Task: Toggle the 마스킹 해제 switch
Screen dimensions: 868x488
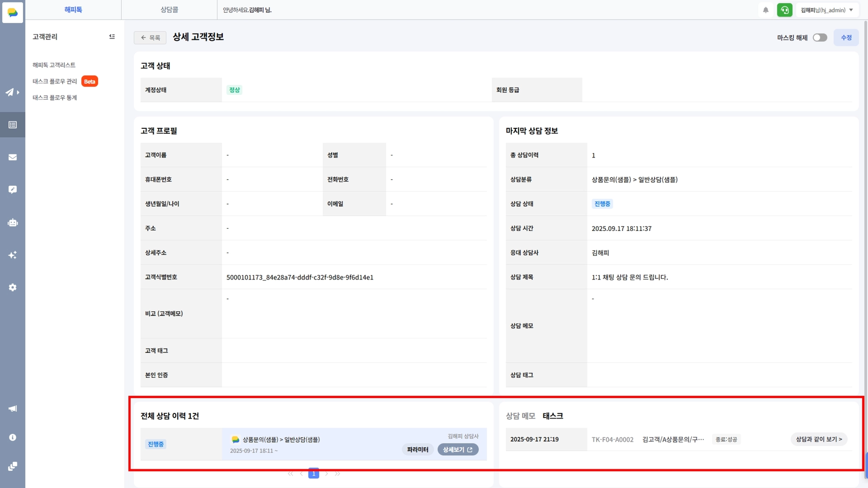Action: [820, 38]
